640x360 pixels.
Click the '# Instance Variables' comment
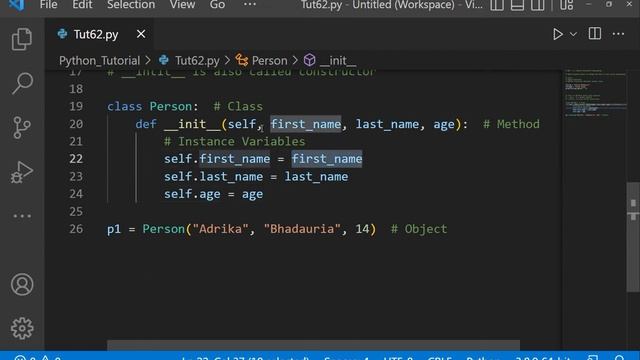click(235, 142)
